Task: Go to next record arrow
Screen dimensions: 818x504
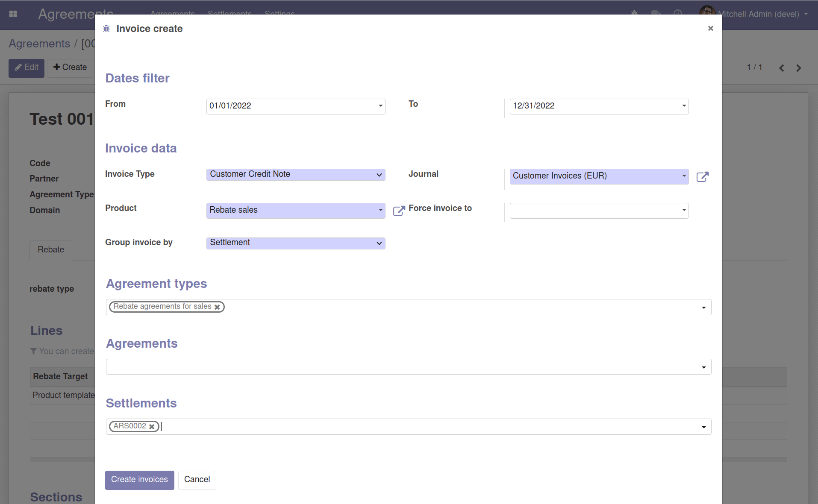Action: pos(798,68)
